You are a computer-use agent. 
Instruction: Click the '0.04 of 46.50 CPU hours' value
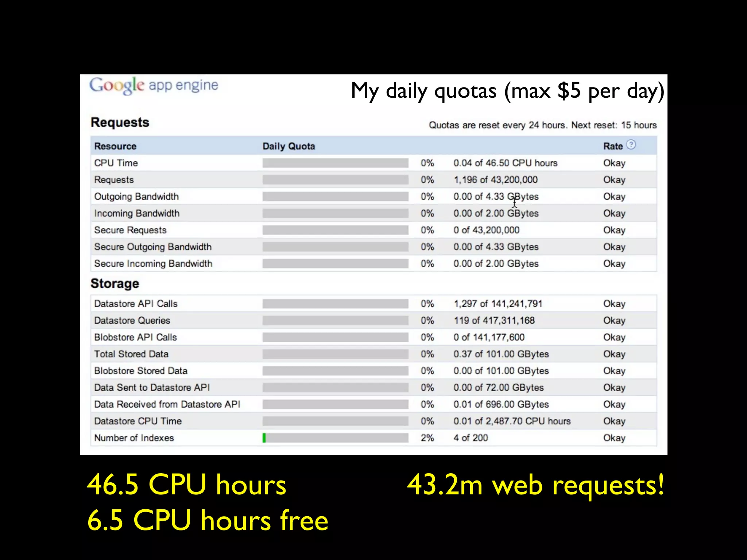click(x=506, y=163)
